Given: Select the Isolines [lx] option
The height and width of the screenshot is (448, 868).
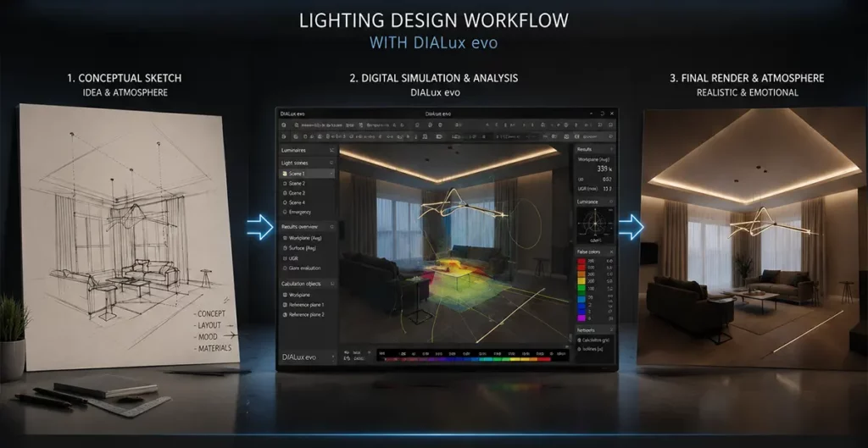Looking at the screenshot, I should [x=589, y=350].
